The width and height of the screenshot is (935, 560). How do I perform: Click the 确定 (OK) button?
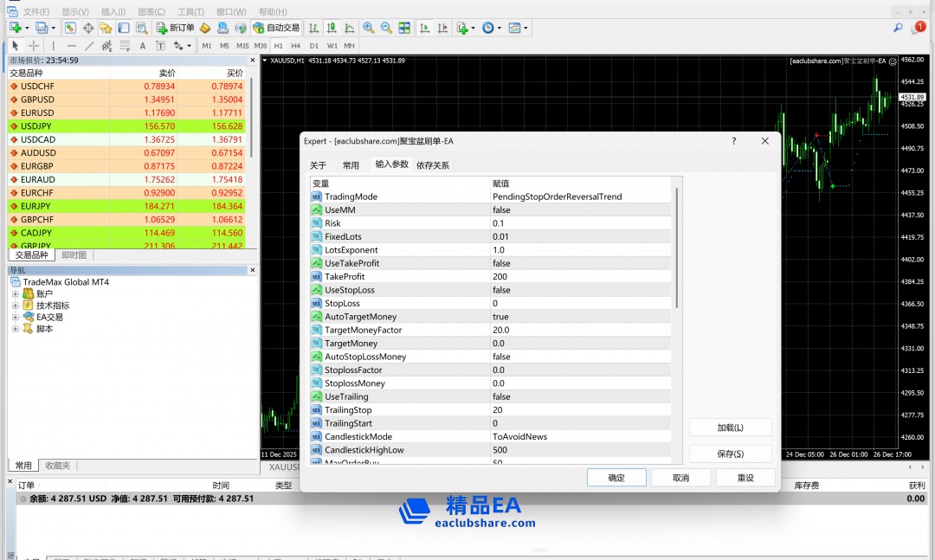[616, 478]
